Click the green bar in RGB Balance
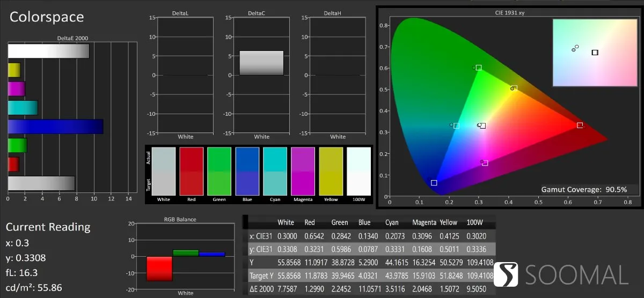The height and width of the screenshot is (298, 644). click(186, 253)
